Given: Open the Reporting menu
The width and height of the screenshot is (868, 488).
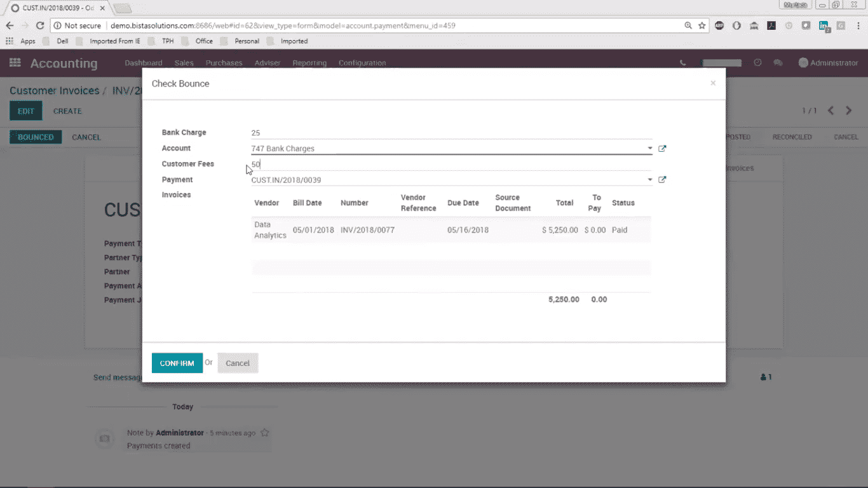Looking at the screenshot, I should click(309, 63).
